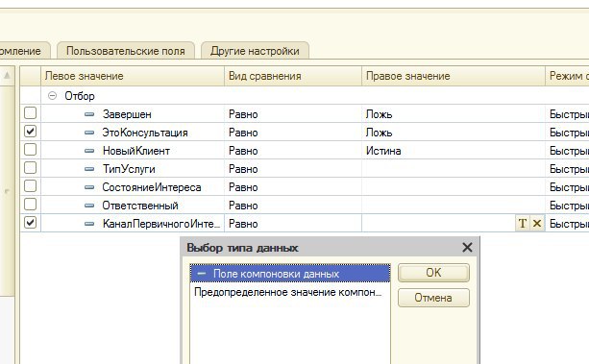
Task: Click the dash icon beside НовыйКлиент
Action: click(x=89, y=151)
